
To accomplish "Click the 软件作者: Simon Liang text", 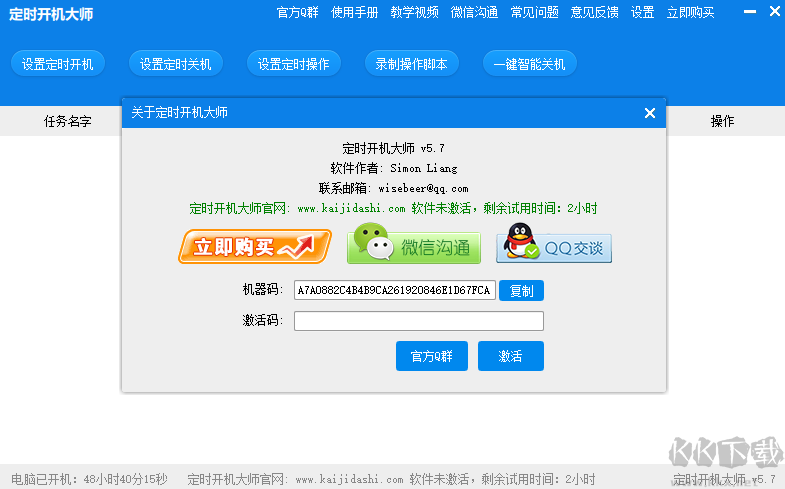I will (x=394, y=168).
